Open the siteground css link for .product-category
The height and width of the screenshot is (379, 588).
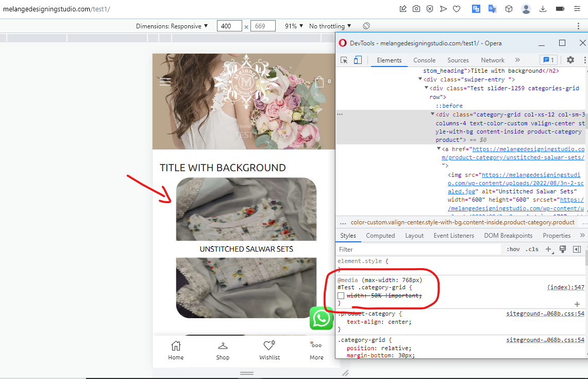[x=545, y=314]
